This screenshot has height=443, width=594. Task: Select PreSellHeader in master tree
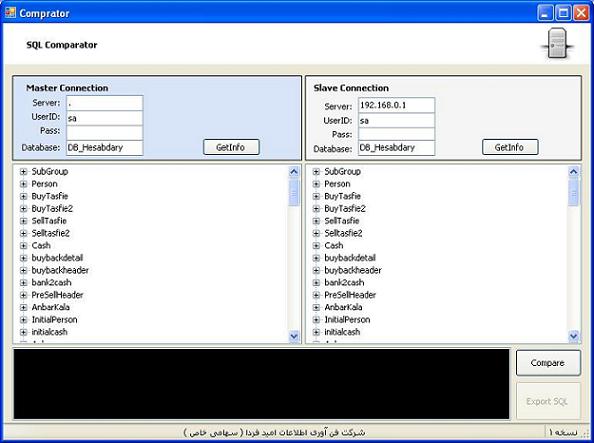click(57, 295)
